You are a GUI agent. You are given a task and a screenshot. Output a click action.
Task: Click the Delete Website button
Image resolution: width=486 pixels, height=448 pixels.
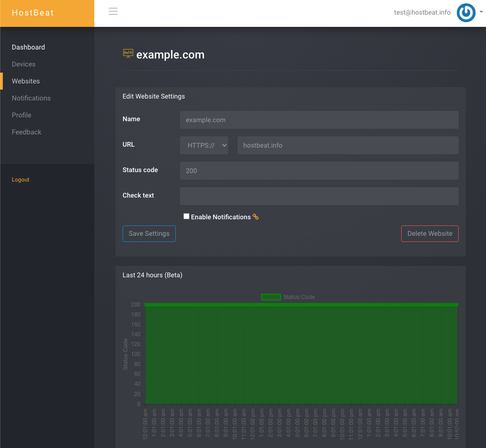[x=429, y=233]
